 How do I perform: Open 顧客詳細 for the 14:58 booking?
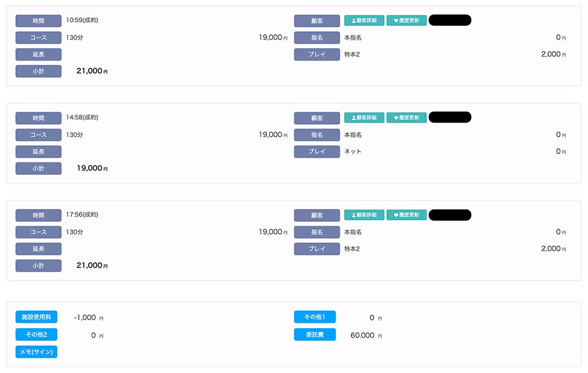point(364,118)
